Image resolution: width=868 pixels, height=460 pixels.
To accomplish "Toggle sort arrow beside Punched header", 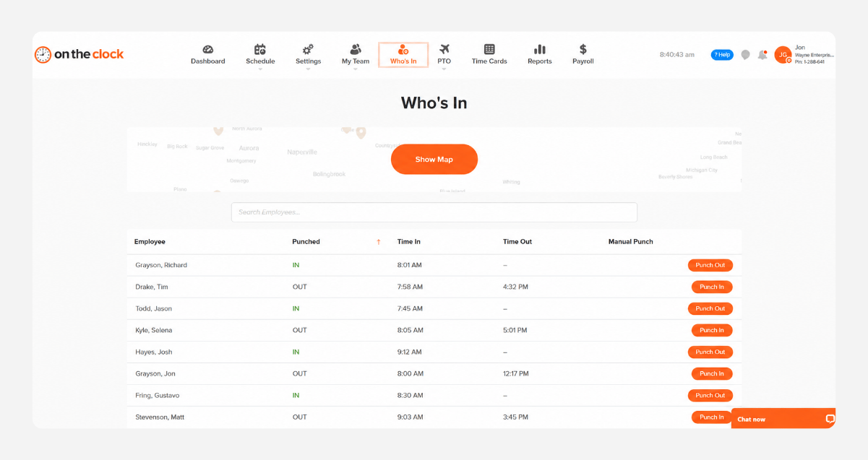I will 378,242.
